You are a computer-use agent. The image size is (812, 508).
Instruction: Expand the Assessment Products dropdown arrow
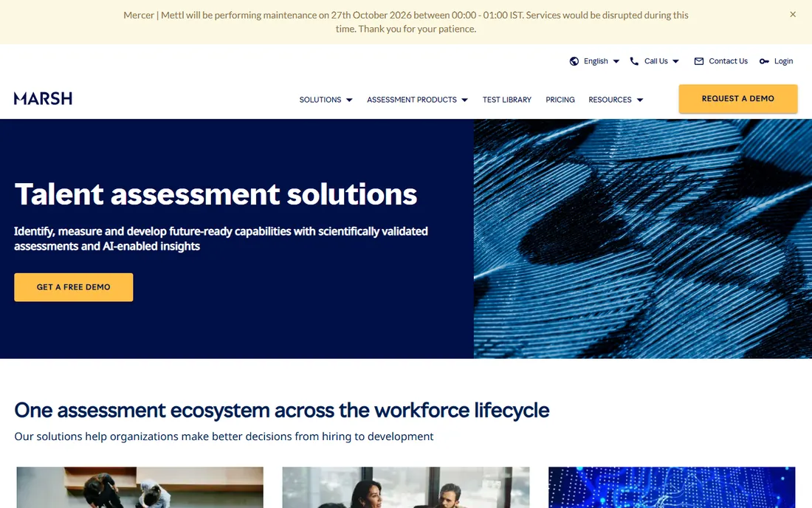click(464, 100)
